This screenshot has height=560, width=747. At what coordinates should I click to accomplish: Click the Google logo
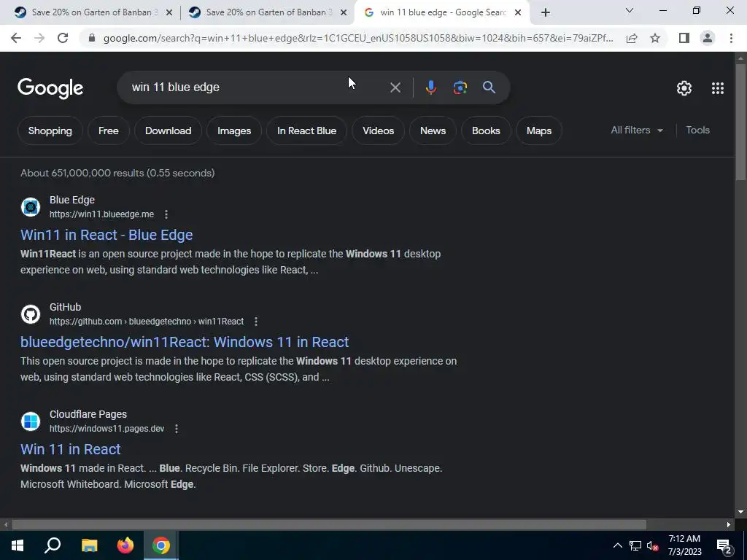click(x=50, y=88)
